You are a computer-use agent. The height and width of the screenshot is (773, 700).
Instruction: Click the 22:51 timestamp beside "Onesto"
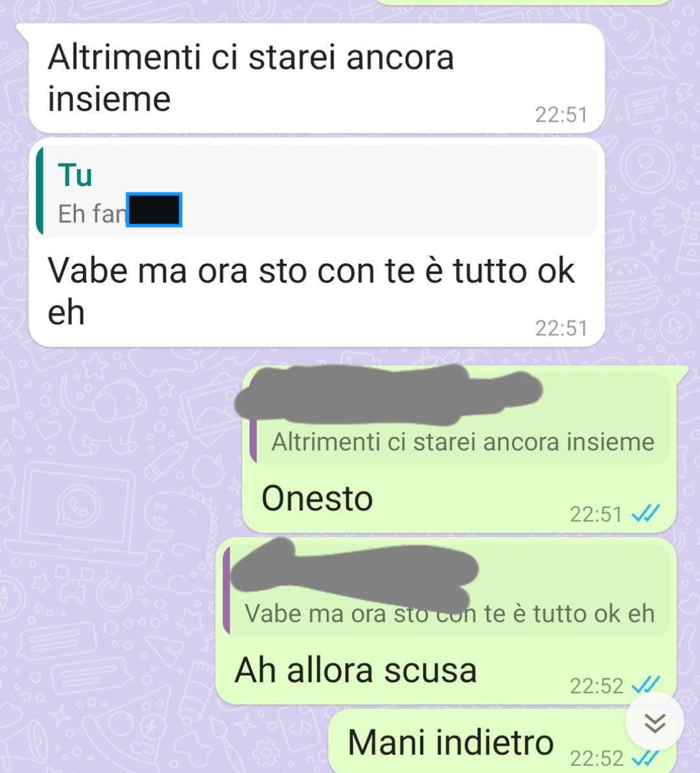(x=596, y=514)
